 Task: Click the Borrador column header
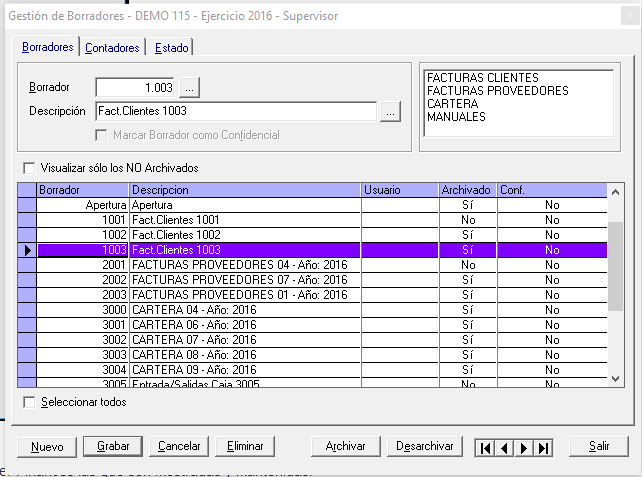pos(82,190)
